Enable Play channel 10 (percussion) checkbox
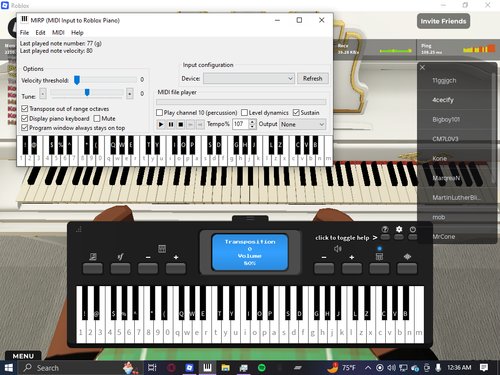This screenshot has width=500, height=375. (159, 113)
